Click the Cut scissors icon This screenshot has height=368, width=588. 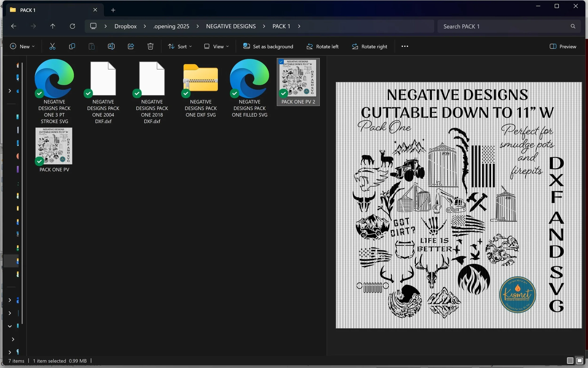point(52,46)
